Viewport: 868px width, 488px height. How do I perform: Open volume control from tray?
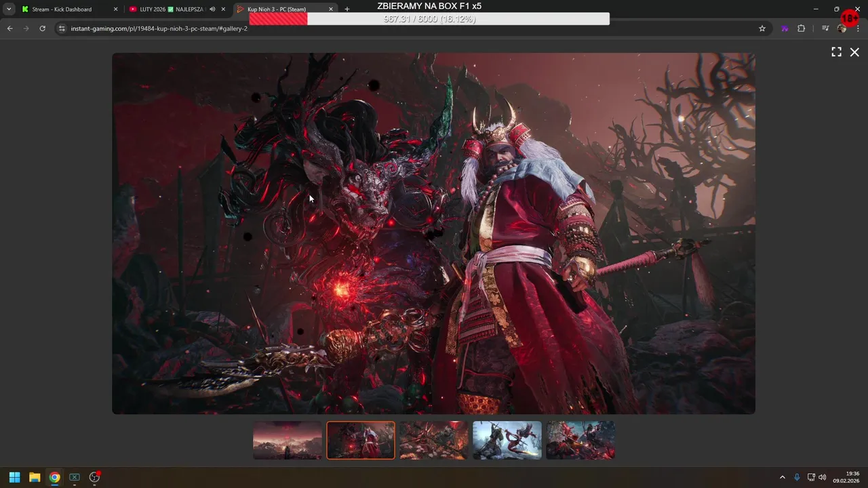point(823,477)
